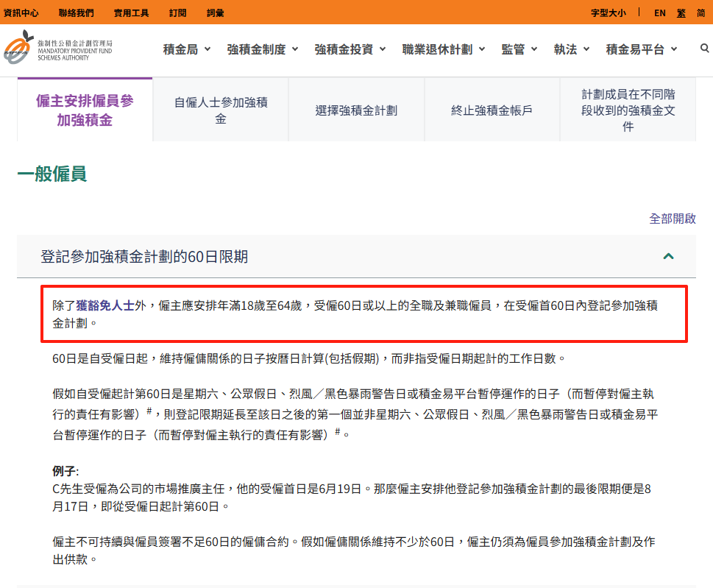
Task: Open the 職業退休計劃 dropdown
Action: (444, 49)
